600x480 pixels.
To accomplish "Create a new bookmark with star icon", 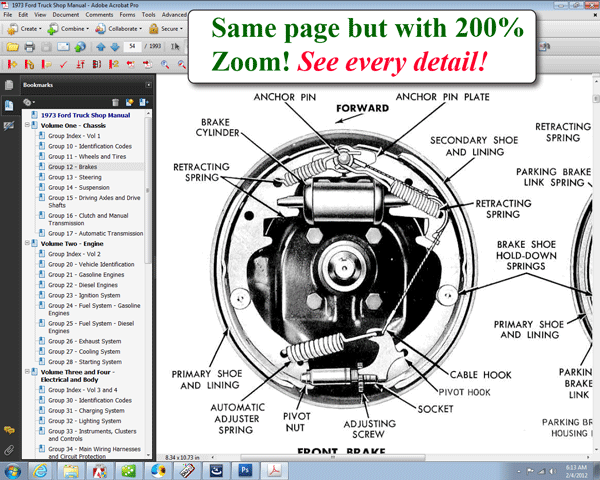I will tap(129, 102).
